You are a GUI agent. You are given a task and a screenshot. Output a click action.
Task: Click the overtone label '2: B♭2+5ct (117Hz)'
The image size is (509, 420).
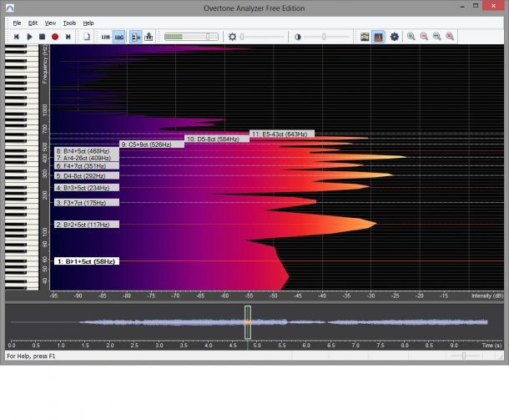click(x=87, y=225)
